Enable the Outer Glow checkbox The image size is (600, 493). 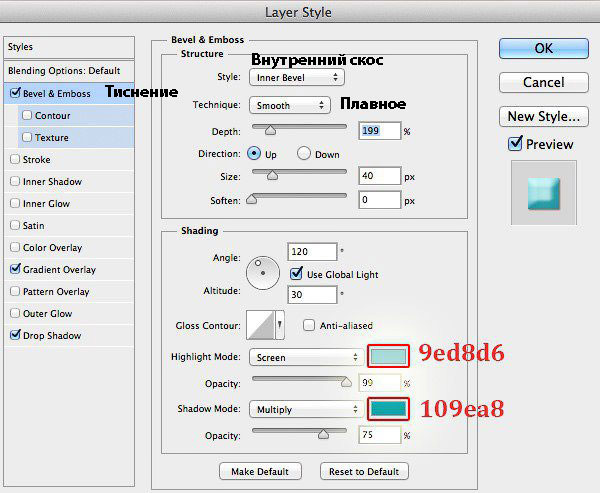tap(15, 313)
